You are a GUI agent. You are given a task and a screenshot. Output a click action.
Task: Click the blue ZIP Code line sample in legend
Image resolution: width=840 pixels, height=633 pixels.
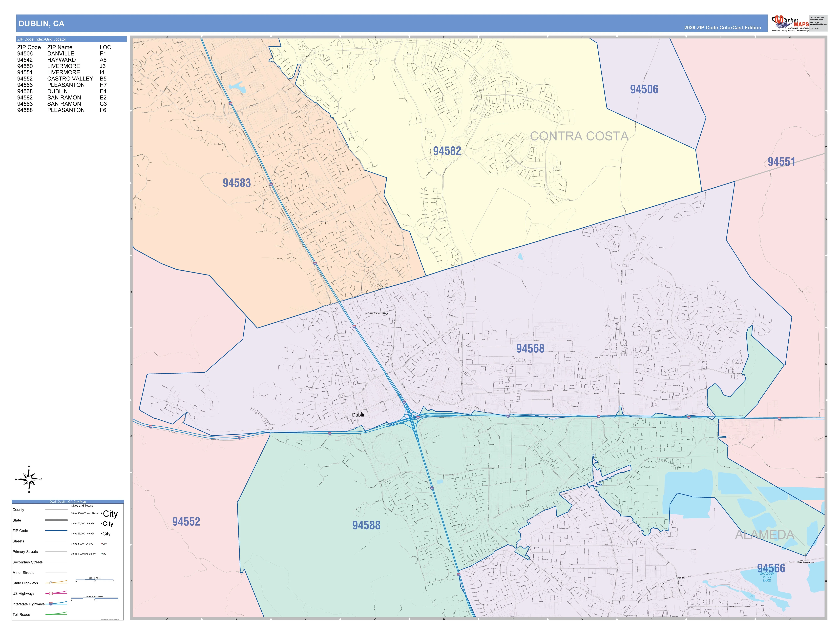pyautogui.click(x=56, y=531)
